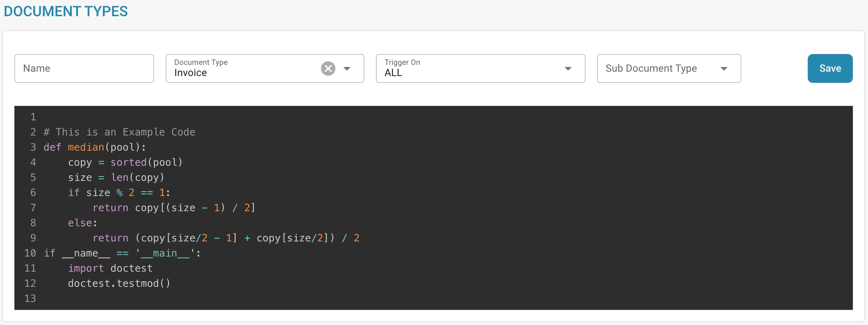The height and width of the screenshot is (325, 868).
Task: Click line number 13 in the gutter
Action: 30,299
